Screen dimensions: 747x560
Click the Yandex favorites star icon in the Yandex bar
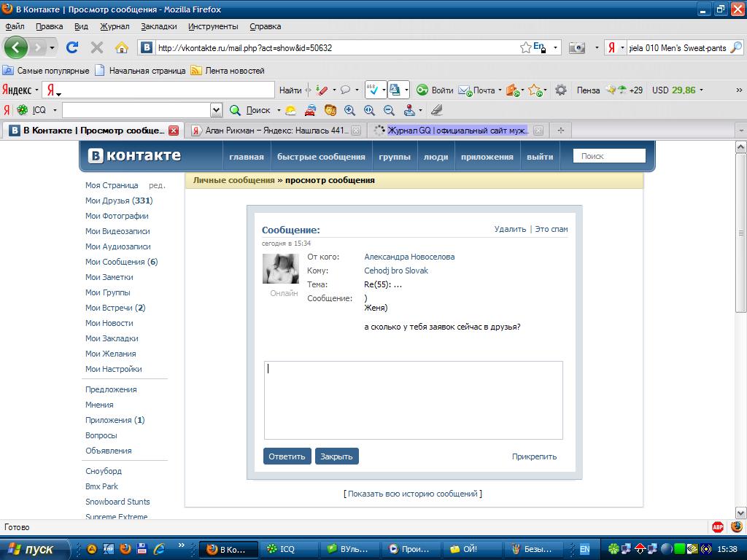click(x=535, y=90)
